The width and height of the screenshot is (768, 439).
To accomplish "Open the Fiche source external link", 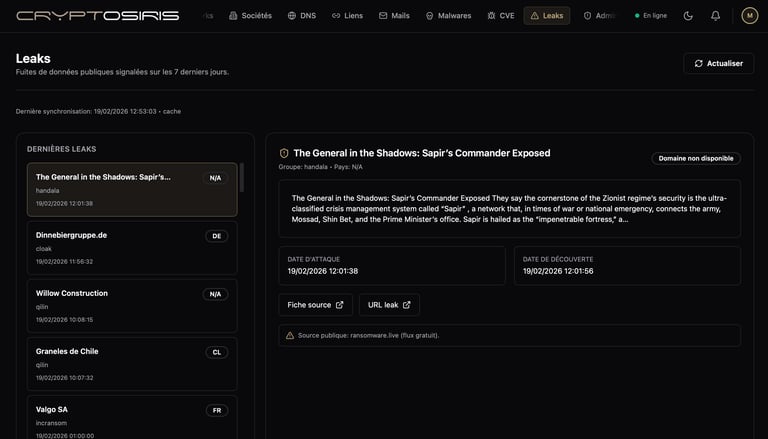I will tap(315, 305).
